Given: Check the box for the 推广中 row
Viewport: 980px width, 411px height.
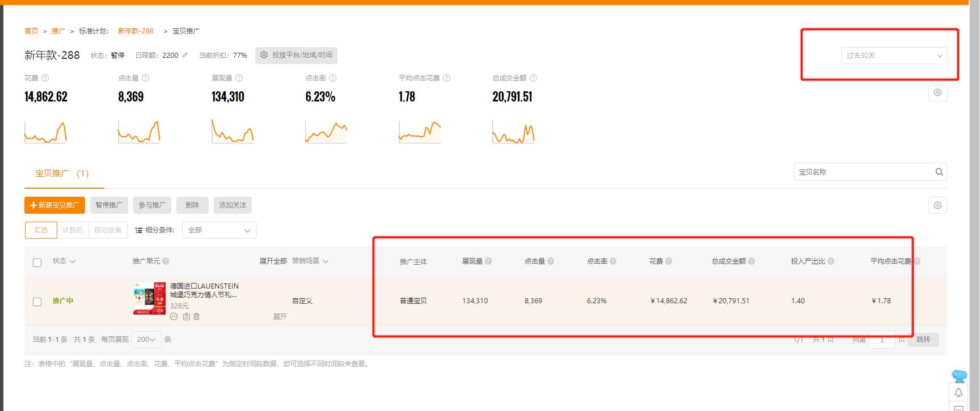Looking at the screenshot, I should point(37,302).
